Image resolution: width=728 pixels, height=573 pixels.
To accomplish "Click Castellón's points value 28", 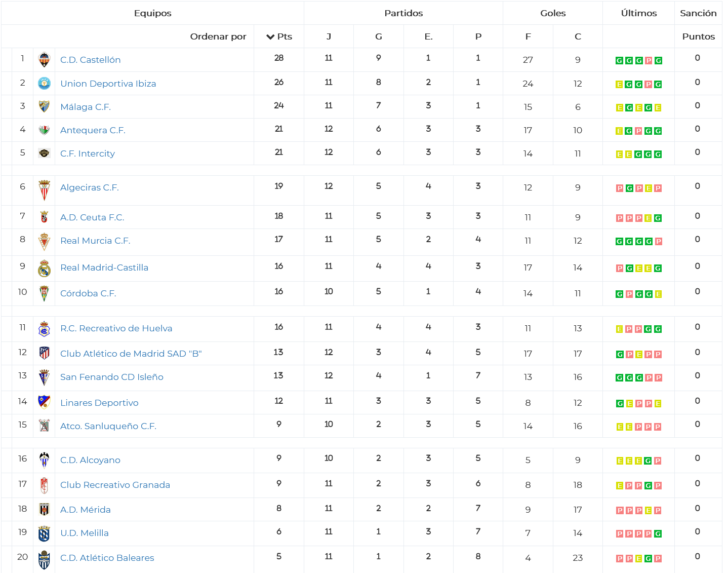I will (279, 58).
